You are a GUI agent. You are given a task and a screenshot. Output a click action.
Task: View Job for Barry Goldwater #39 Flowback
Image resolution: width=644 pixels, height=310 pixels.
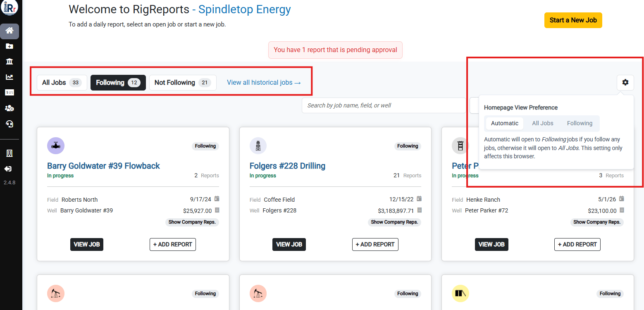(87, 244)
